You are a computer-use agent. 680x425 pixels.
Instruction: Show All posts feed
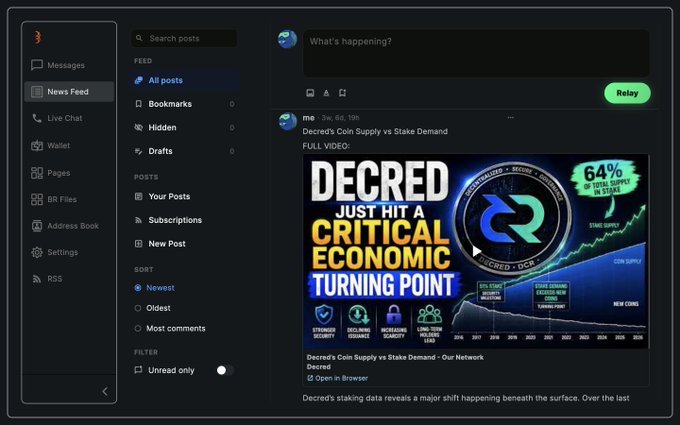(185, 80)
